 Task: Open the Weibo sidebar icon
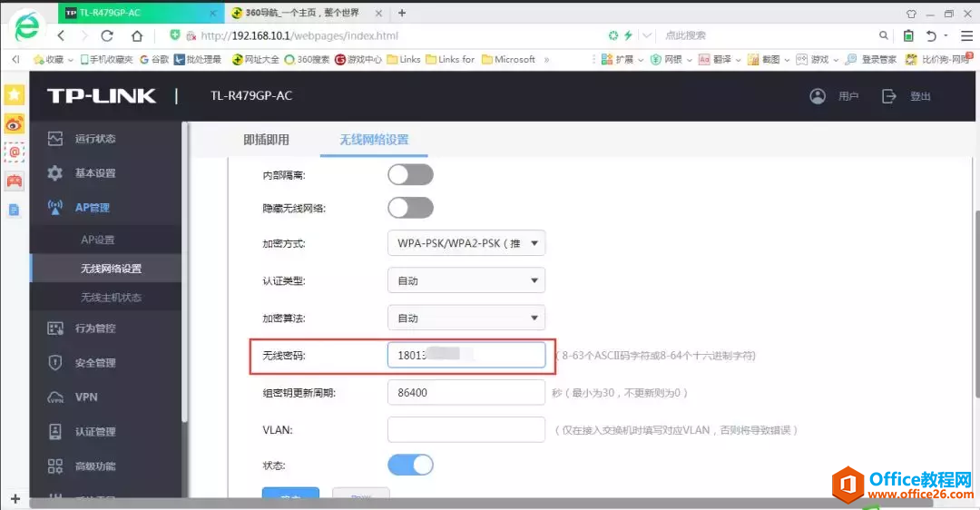(15, 123)
